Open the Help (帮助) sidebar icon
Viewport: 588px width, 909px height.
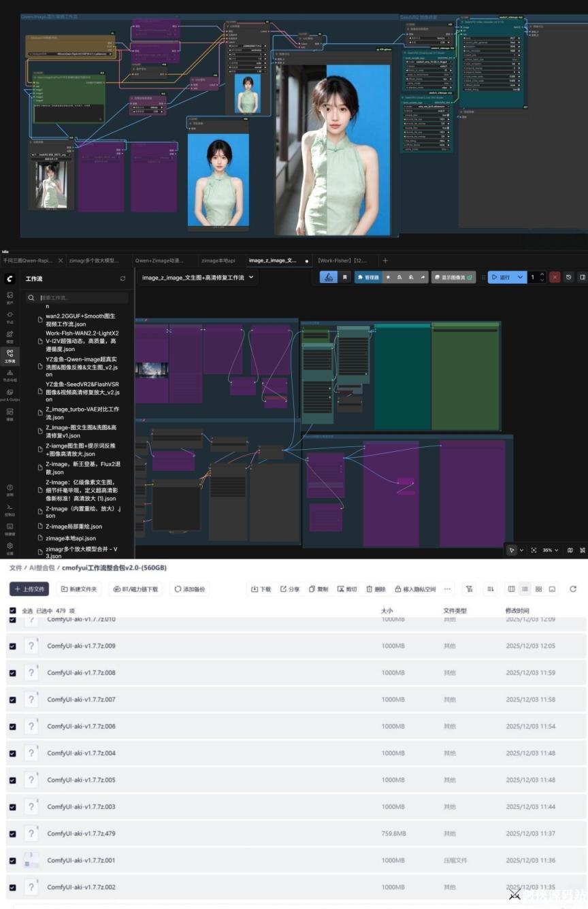pos(10,490)
